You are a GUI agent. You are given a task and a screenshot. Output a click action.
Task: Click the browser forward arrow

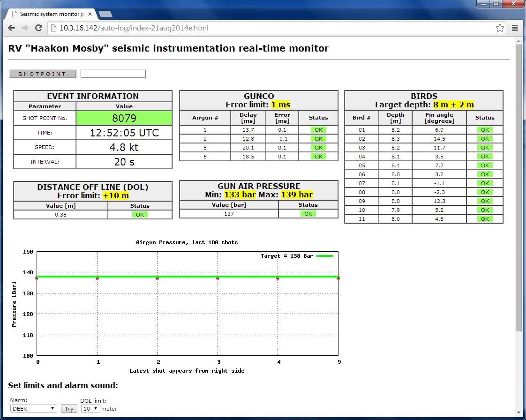[25, 28]
